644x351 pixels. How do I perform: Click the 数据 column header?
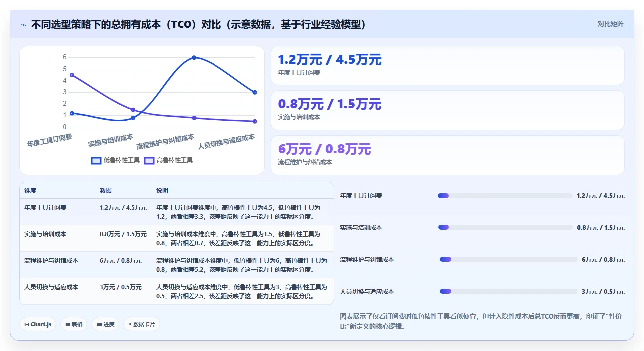point(106,191)
